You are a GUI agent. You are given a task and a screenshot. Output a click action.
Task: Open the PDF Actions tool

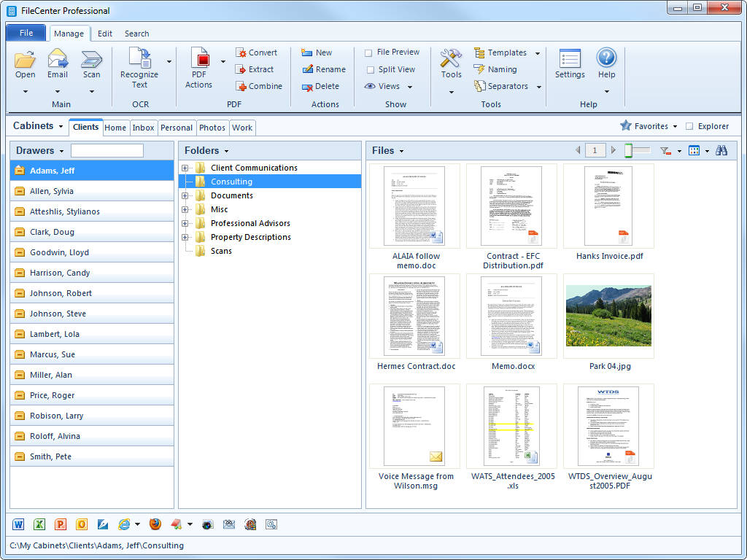click(x=199, y=61)
